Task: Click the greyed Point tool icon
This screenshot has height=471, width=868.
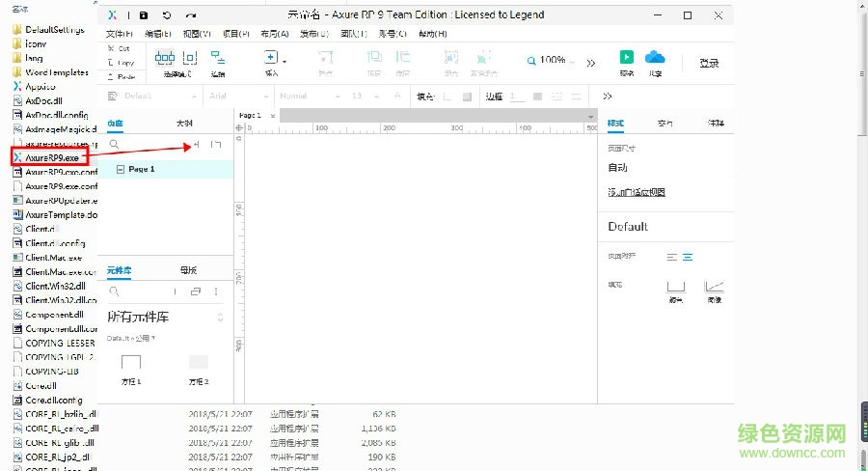Action: [x=326, y=57]
